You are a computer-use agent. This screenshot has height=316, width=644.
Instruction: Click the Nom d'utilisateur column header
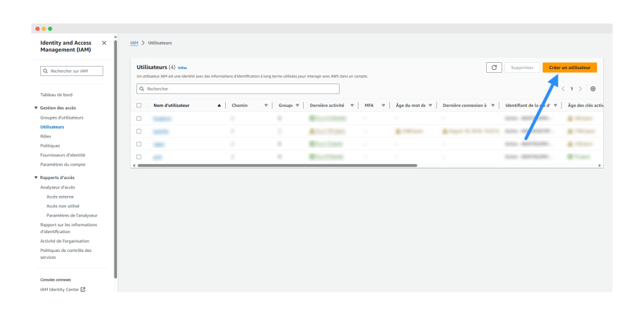(171, 106)
